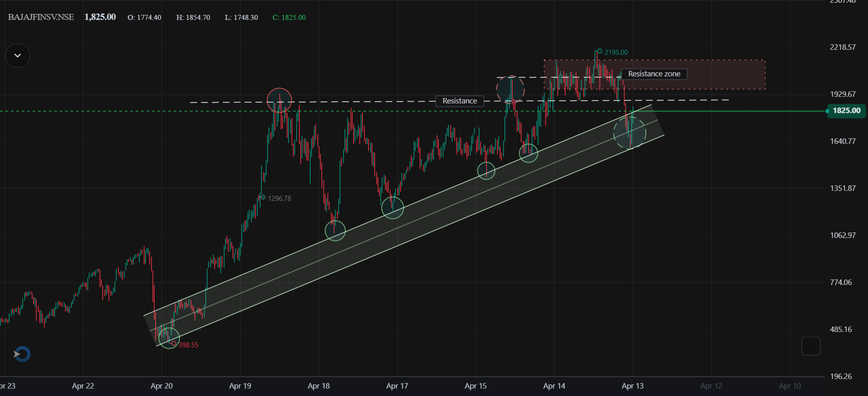868x396 pixels.
Task: Click the 1062.97 price axis label
Action: (x=843, y=235)
